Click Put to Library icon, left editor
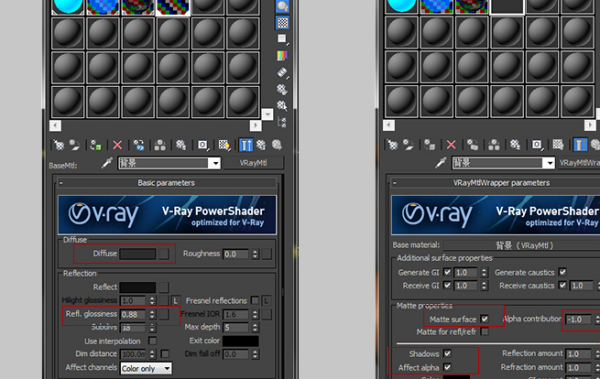This screenshot has width=600, height=379. coord(181,145)
